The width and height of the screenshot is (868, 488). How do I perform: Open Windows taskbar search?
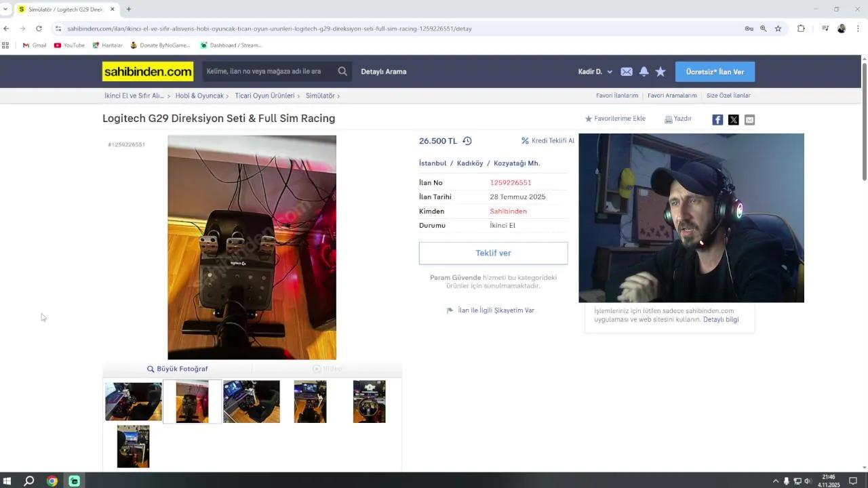pos(29,481)
